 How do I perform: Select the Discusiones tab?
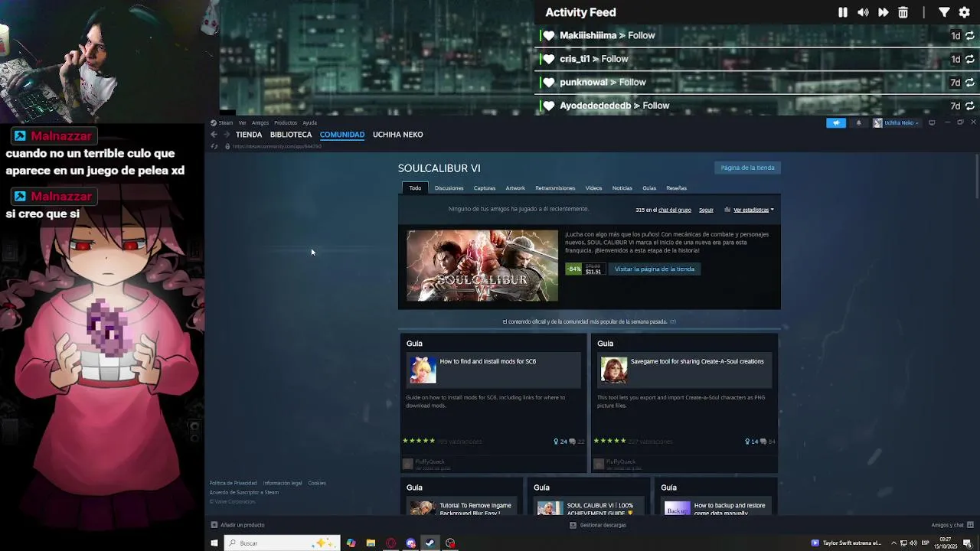(449, 188)
